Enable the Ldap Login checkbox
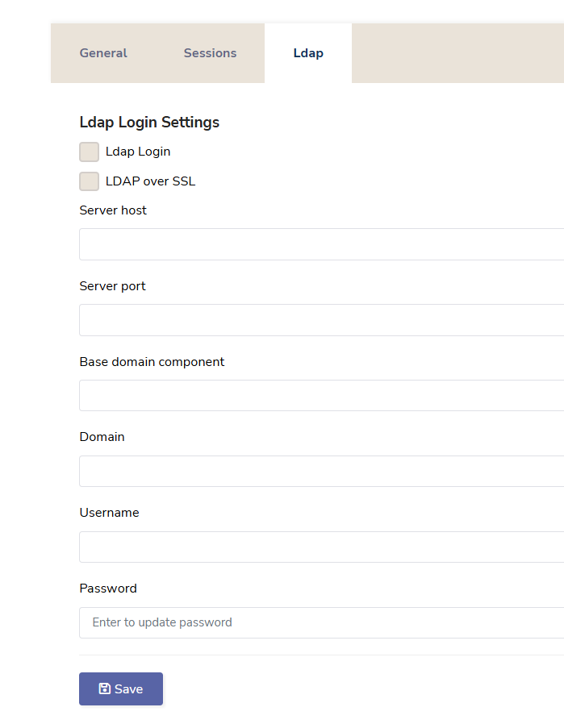Image resolution: width=564 pixels, height=728 pixels. point(90,152)
